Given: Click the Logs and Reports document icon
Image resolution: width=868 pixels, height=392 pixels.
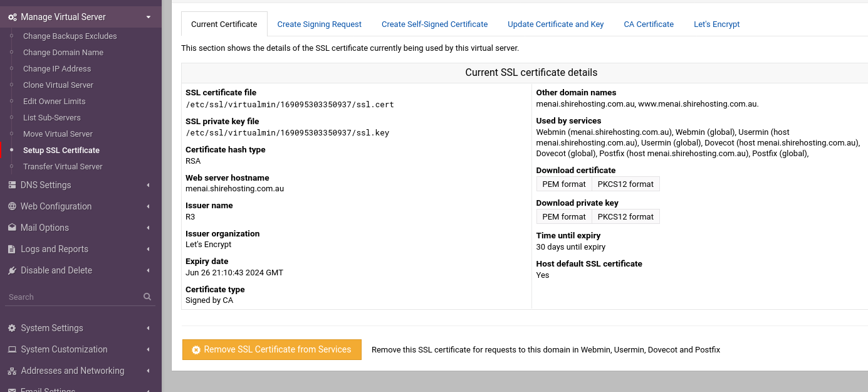Looking at the screenshot, I should (12, 249).
